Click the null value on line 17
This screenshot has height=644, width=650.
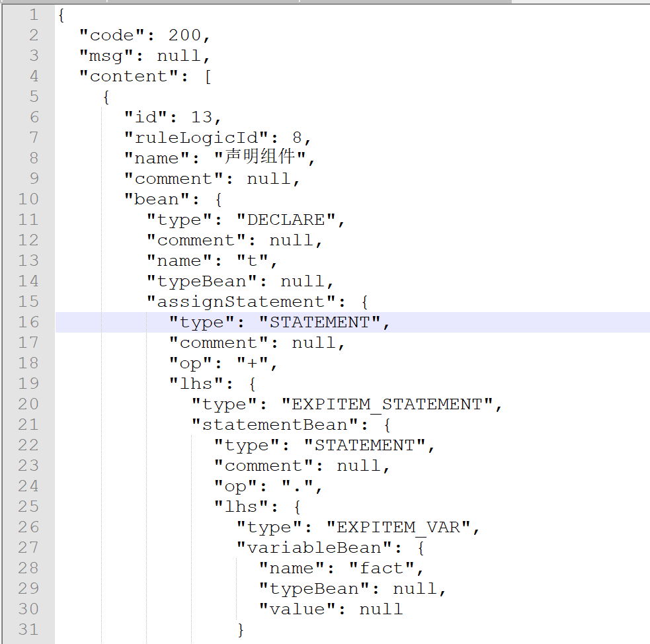pos(313,342)
